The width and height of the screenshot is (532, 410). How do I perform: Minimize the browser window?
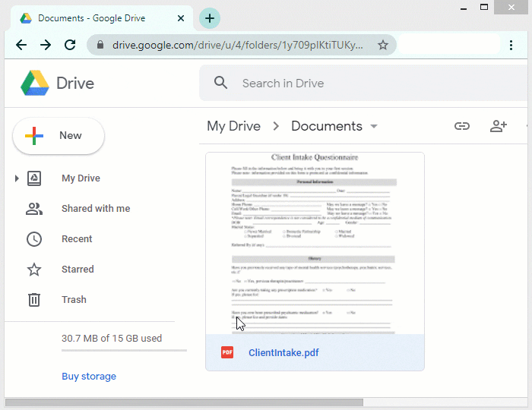[x=464, y=8]
